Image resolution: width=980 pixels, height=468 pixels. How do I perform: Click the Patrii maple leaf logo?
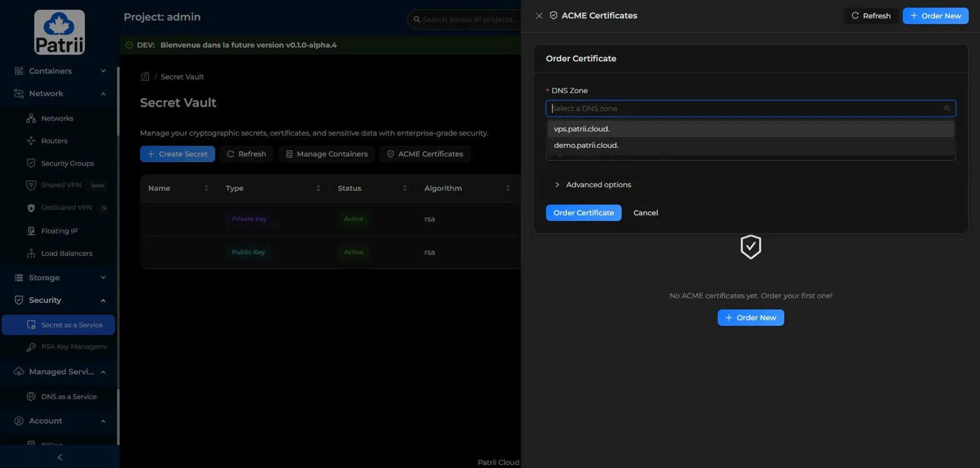tap(59, 32)
